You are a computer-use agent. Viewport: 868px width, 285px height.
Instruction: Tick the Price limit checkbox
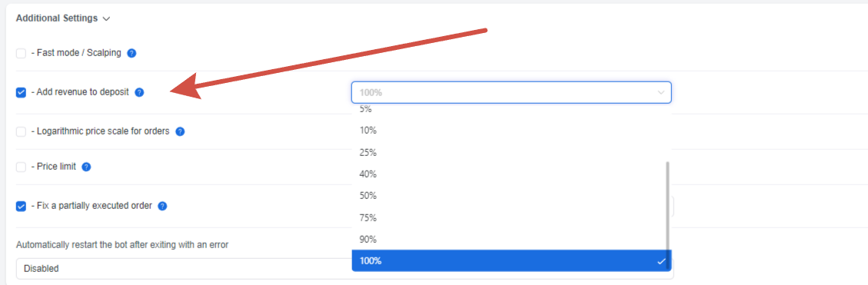[x=21, y=167]
